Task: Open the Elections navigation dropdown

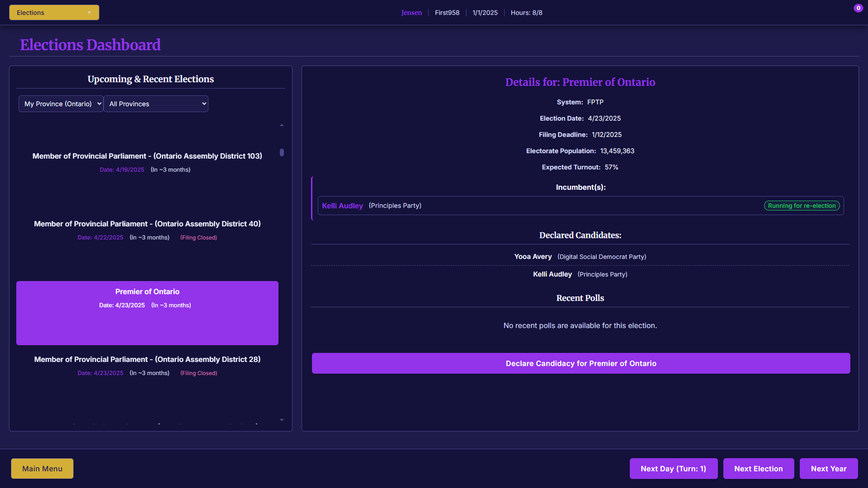Action: (54, 13)
